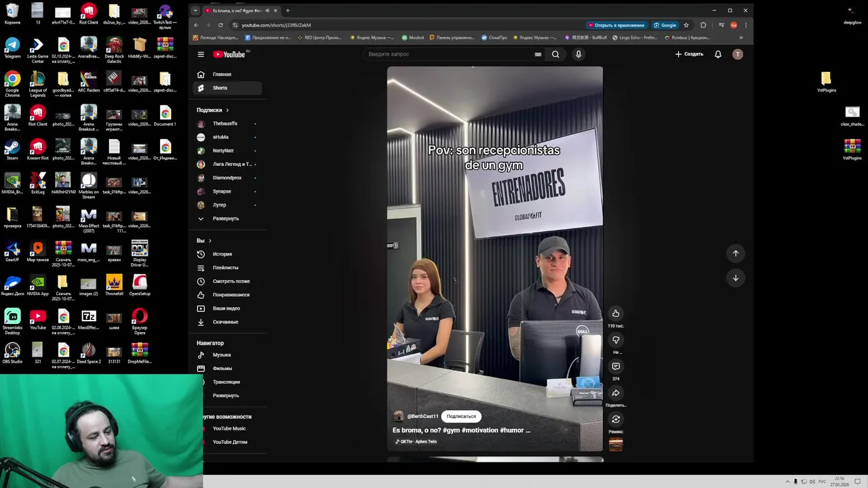Open NattyNatt subscription channel
The height and width of the screenshot is (488, 868).
pos(227,150)
